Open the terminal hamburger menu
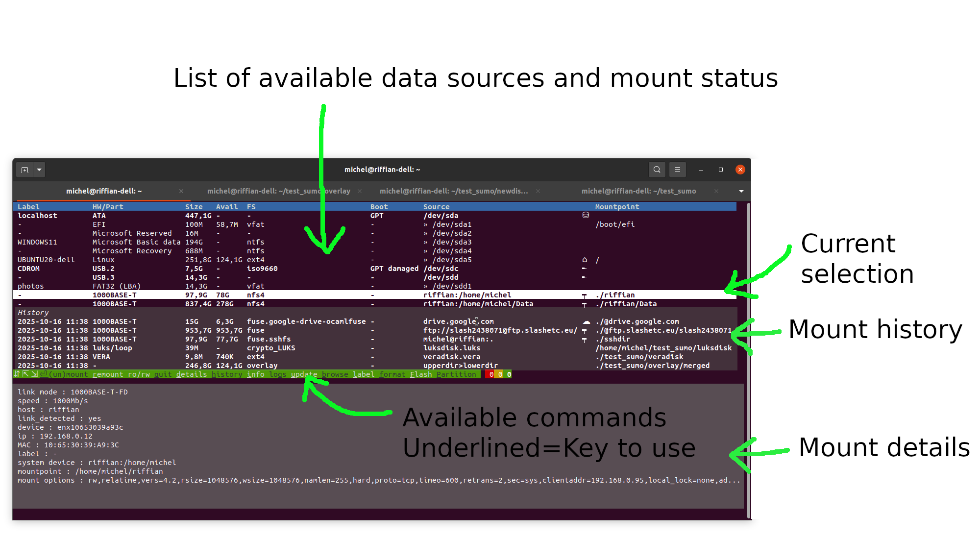This screenshot has height=539, width=980. (678, 170)
